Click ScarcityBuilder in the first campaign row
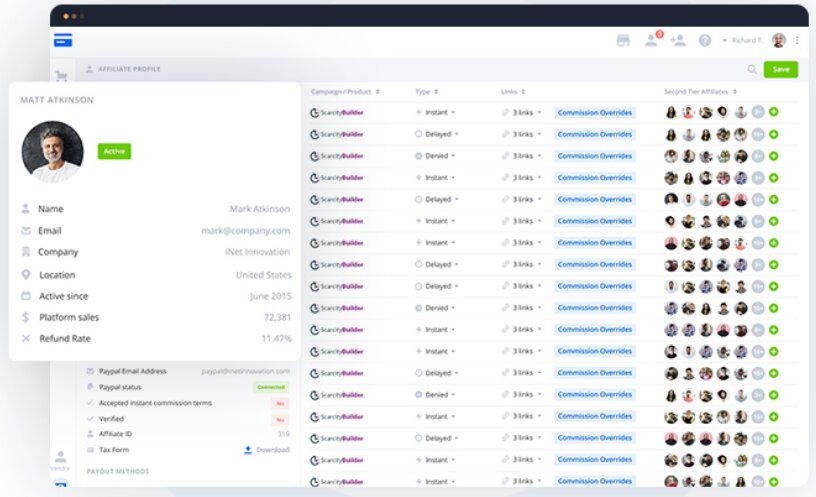This screenshot has width=816, height=497. point(337,112)
